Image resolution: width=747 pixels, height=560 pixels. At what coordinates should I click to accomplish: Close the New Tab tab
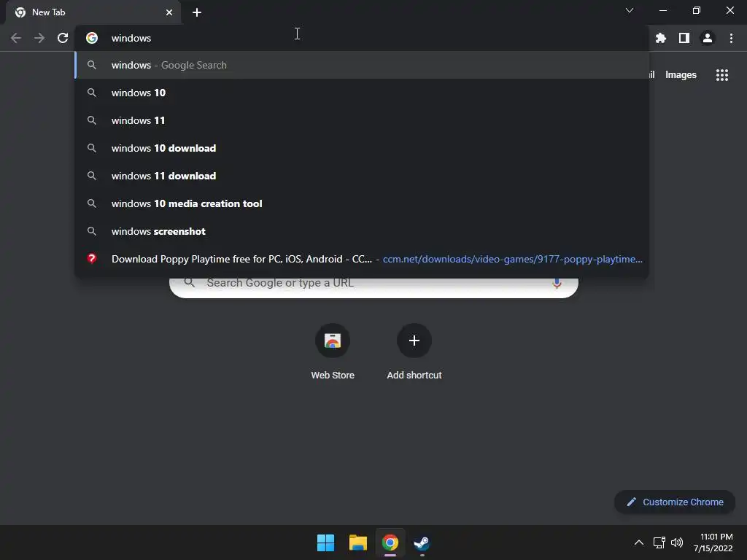tap(169, 12)
